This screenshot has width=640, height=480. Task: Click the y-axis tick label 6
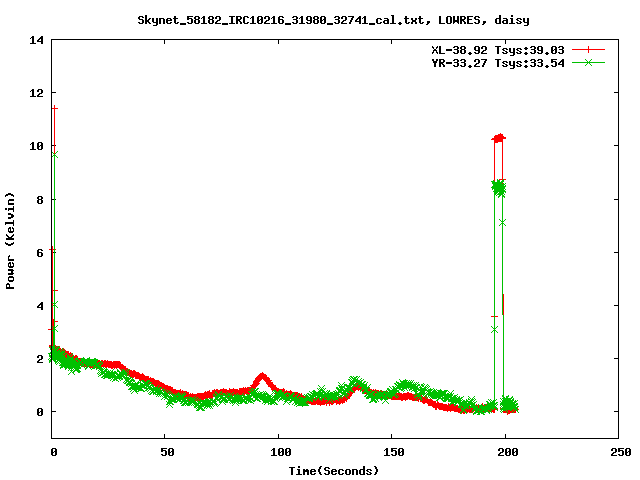40,253
